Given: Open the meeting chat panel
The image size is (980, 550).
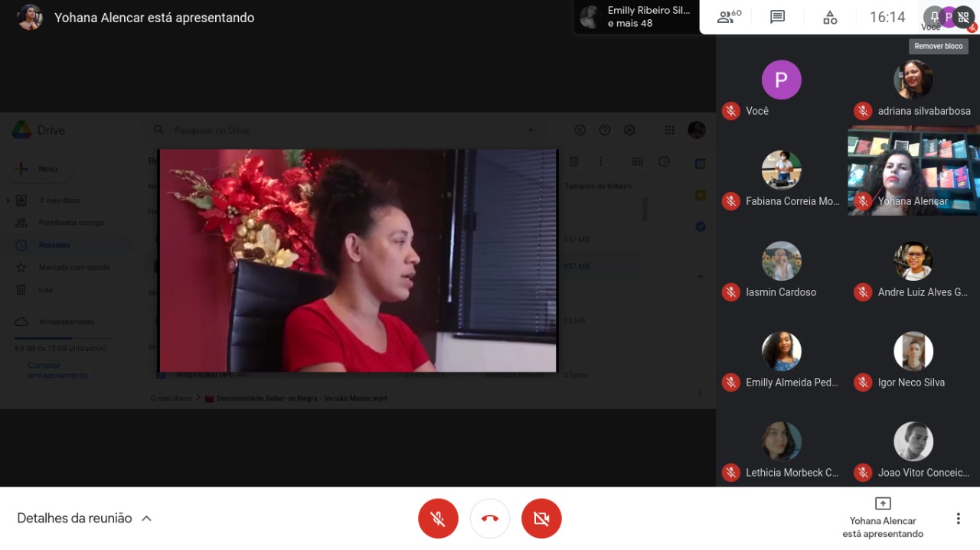Looking at the screenshot, I should click(x=778, y=17).
